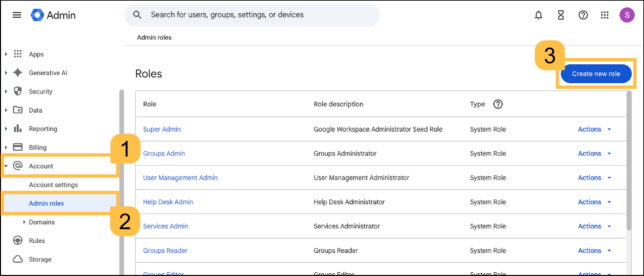
Task: Open the Services Admin role link
Action: pos(166,226)
